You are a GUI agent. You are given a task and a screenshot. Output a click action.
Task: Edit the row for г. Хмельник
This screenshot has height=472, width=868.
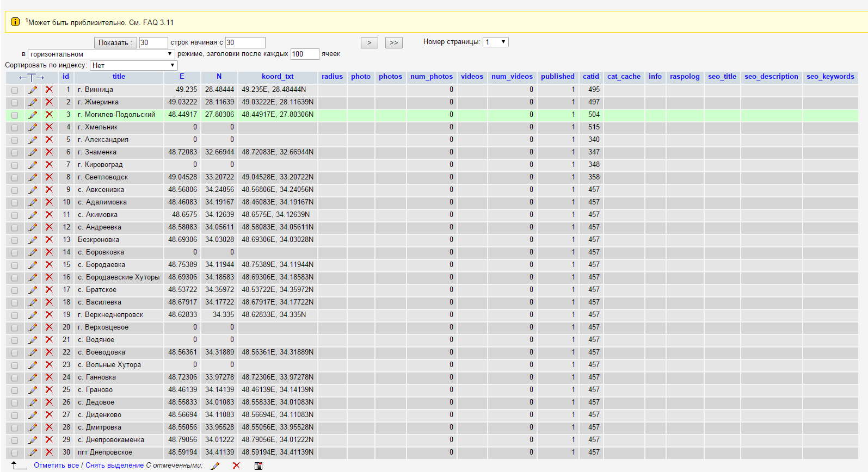tap(33, 127)
